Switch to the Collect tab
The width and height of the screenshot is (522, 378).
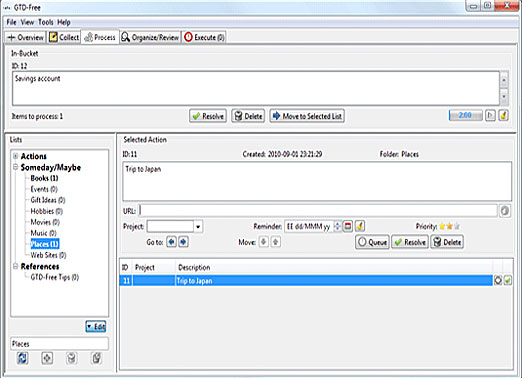coord(64,37)
